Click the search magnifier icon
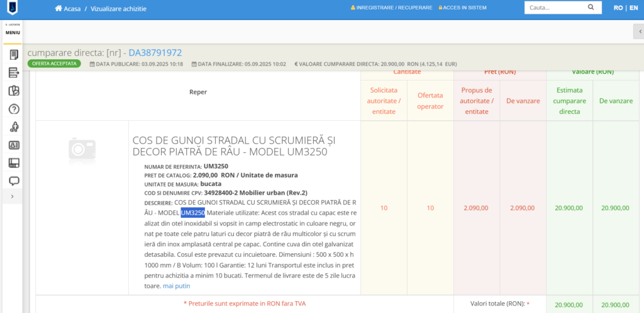Screen dimensions: 644x313 coord(590,8)
